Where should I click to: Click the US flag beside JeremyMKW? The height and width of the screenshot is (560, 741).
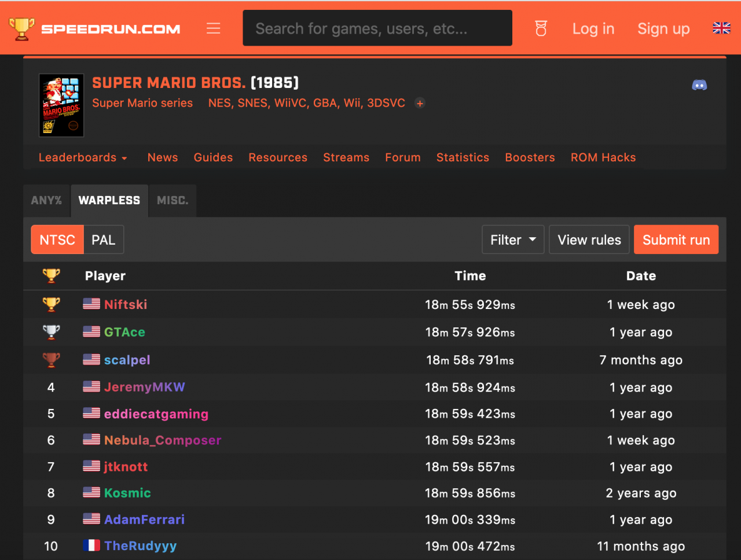click(91, 386)
